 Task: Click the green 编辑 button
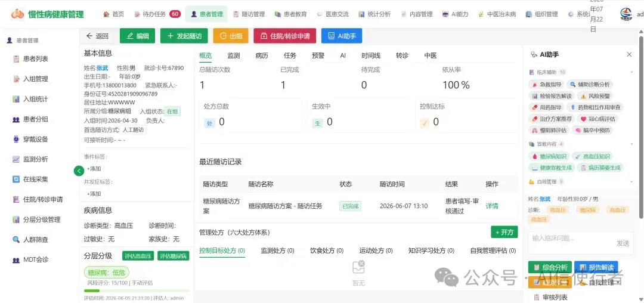pyautogui.click(x=137, y=36)
